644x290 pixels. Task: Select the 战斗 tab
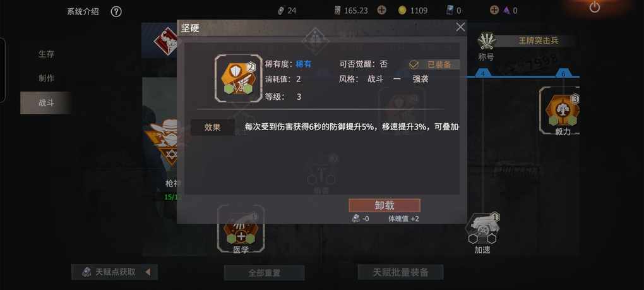46,103
